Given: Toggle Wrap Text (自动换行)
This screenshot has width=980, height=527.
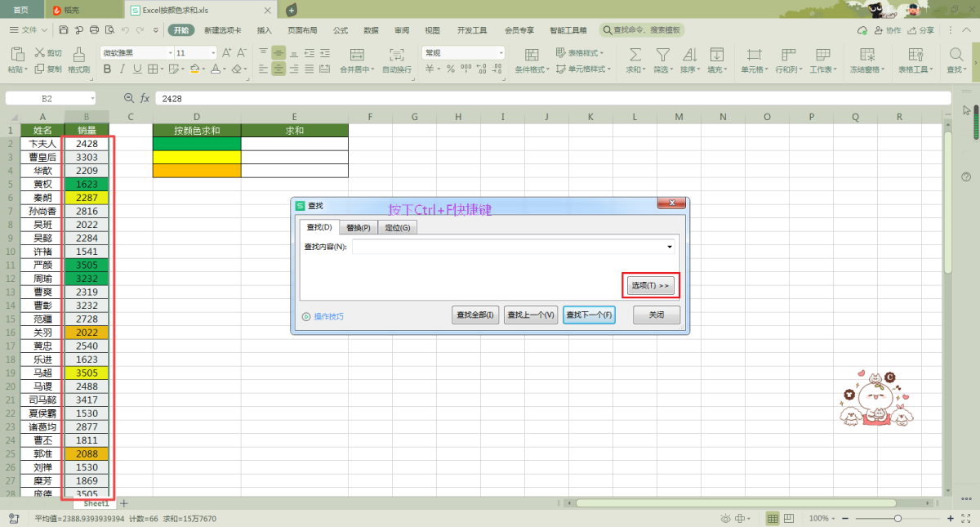Looking at the screenshot, I should pos(397,55).
